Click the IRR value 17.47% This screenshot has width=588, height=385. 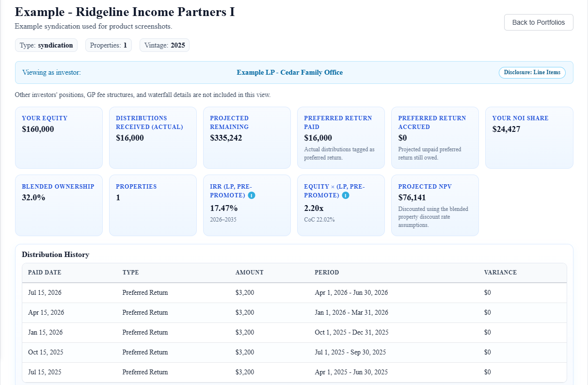tap(224, 209)
